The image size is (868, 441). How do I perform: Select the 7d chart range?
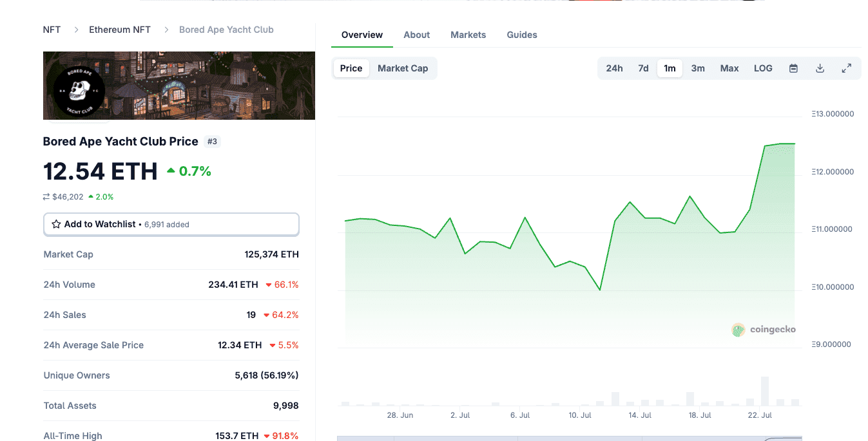tap(643, 68)
